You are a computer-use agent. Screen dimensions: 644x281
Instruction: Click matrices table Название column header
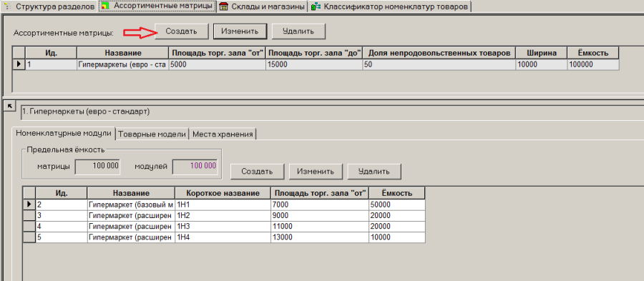[123, 53]
